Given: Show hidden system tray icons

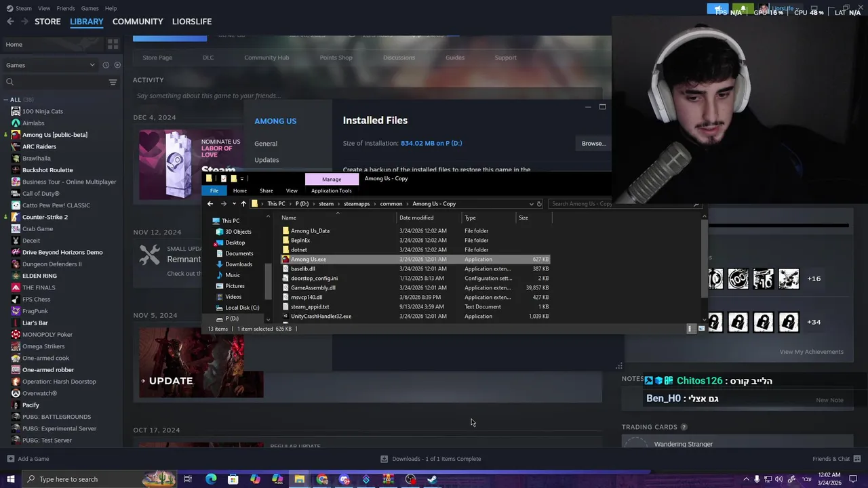Looking at the screenshot, I should [x=746, y=479].
